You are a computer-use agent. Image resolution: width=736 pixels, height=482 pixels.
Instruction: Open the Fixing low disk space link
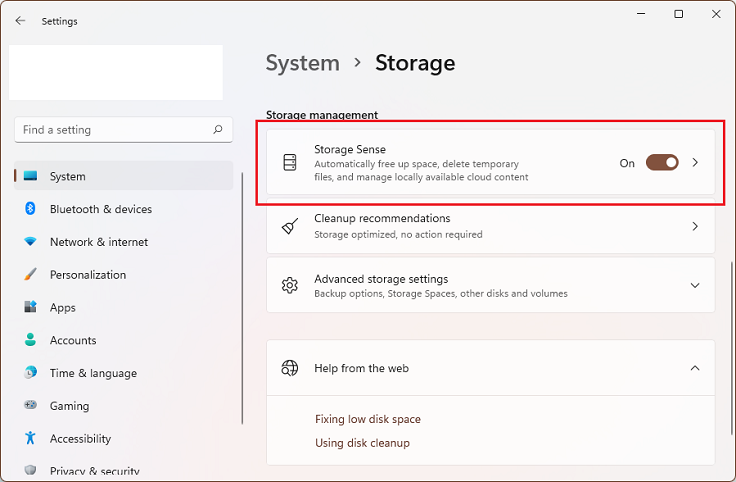pos(368,419)
